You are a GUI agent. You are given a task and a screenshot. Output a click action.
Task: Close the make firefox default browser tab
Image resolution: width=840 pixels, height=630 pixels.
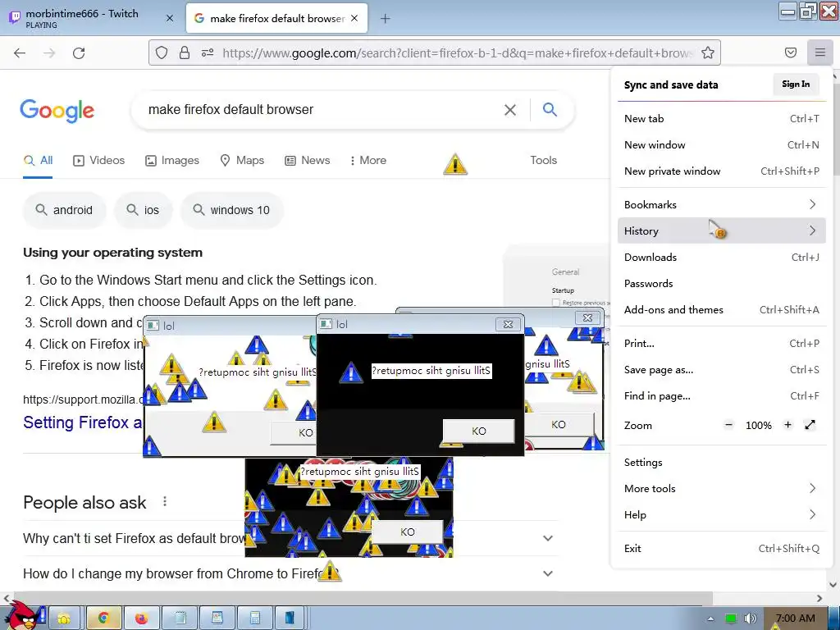pyautogui.click(x=354, y=18)
